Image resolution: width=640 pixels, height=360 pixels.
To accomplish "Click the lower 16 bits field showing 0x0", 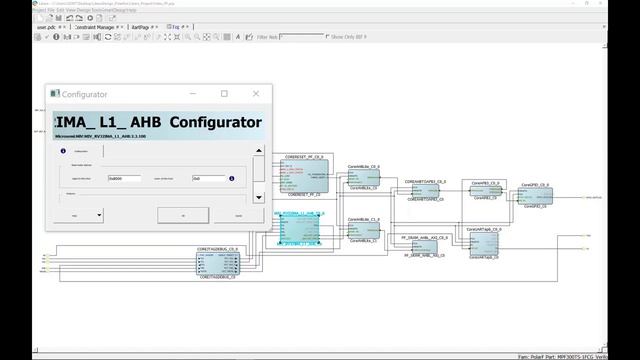I will point(209,178).
